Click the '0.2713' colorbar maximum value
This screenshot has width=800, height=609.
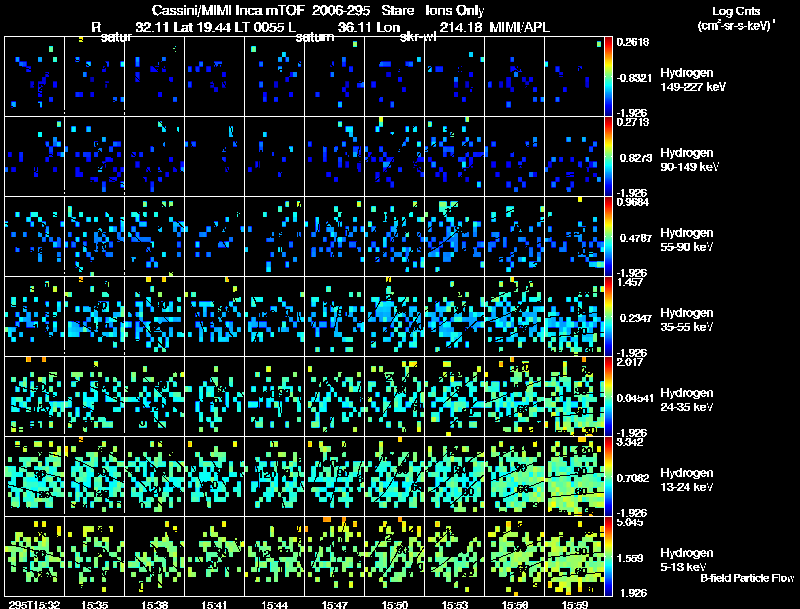pos(633,122)
